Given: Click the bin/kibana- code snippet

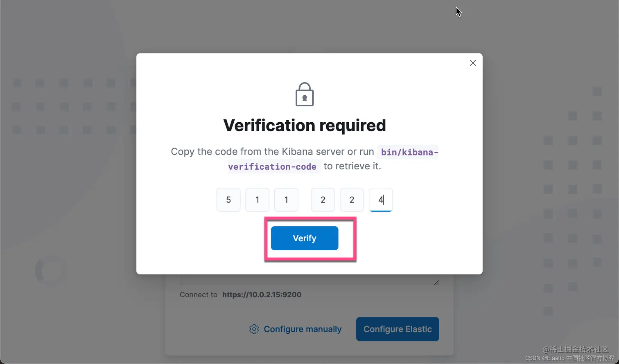Looking at the screenshot, I should 409,152.
